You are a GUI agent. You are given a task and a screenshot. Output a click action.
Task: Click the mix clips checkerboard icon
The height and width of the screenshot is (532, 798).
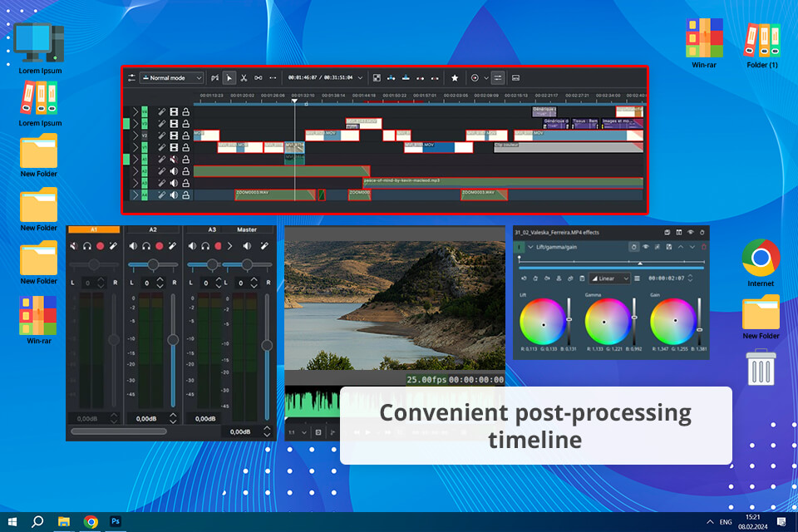[377, 78]
